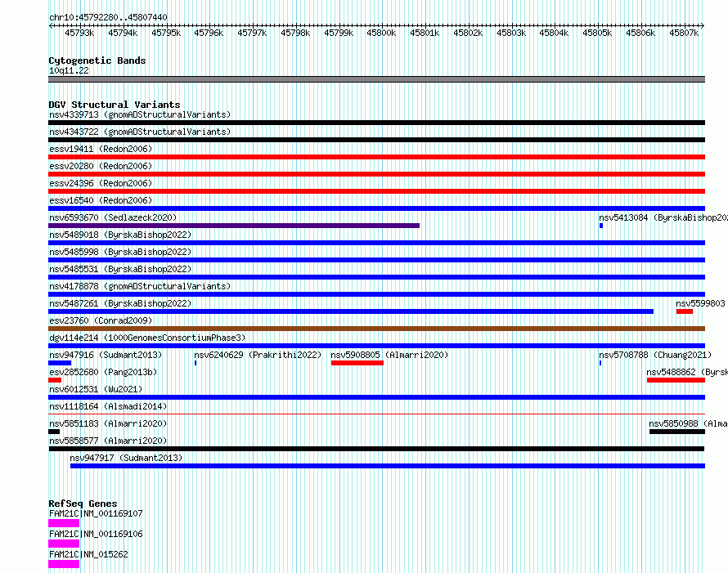Viewport: 728px width, 573px height.
Task: Open the FAM21C|NM_001169106 gene label
Action: (96, 534)
